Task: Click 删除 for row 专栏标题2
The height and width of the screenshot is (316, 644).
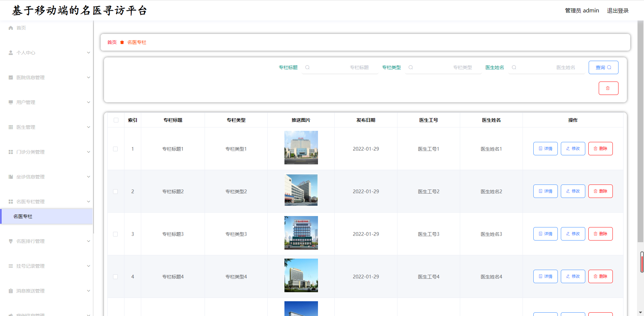Action: pyautogui.click(x=600, y=191)
